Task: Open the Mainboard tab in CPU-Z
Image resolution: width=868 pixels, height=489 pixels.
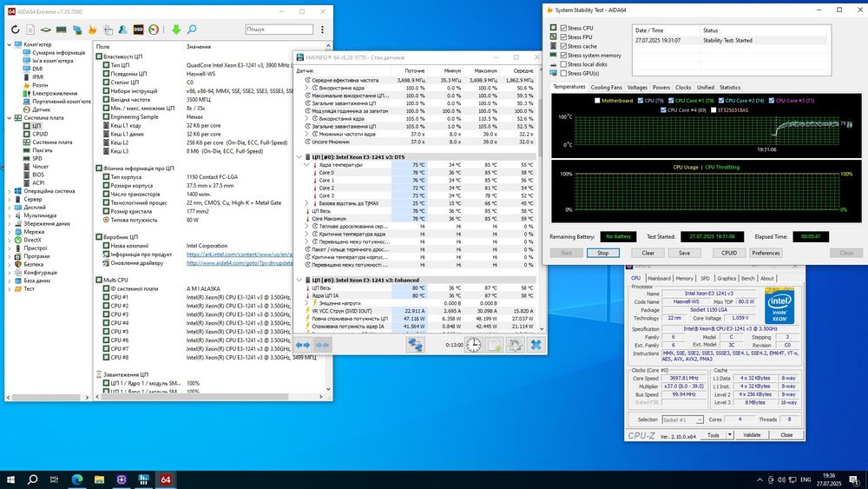Action: (659, 279)
